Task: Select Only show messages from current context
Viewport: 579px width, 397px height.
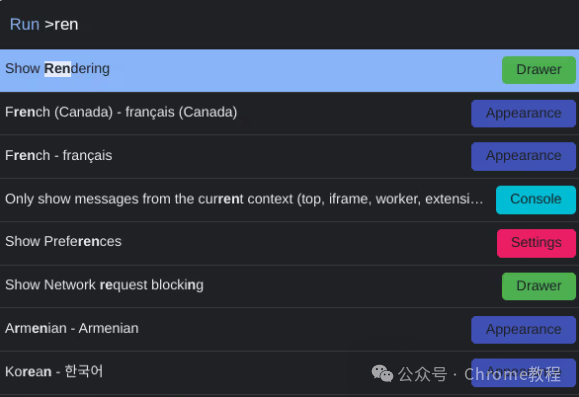Action: pyautogui.click(x=290, y=200)
